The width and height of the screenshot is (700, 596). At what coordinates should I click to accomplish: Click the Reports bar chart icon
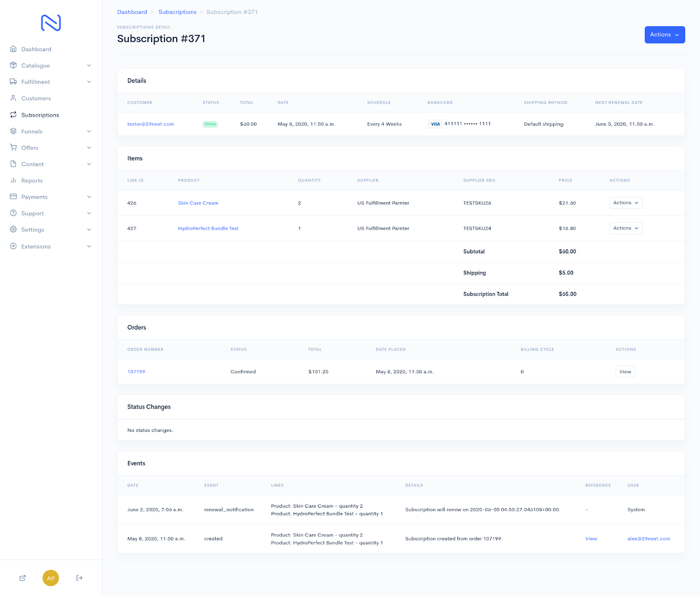pyautogui.click(x=13, y=180)
